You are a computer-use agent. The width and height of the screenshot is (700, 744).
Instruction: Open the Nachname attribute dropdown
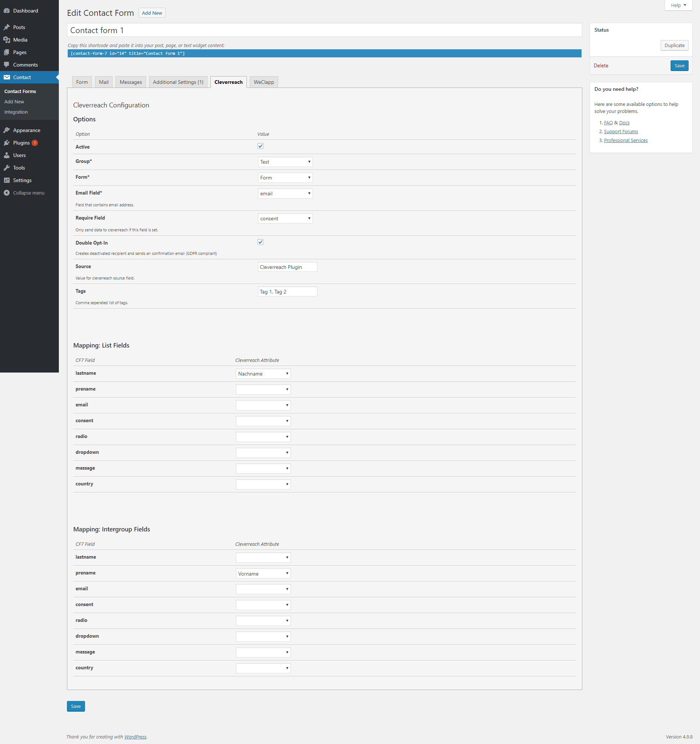(263, 374)
